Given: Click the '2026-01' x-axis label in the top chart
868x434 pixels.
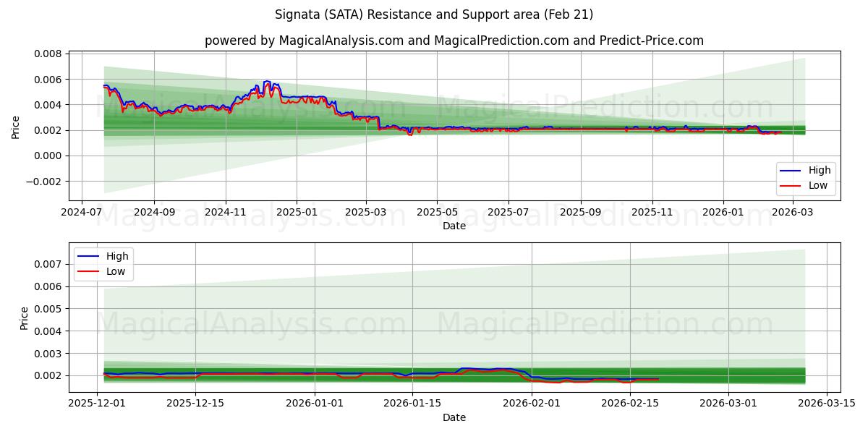Looking at the screenshot, I should click(x=723, y=213).
